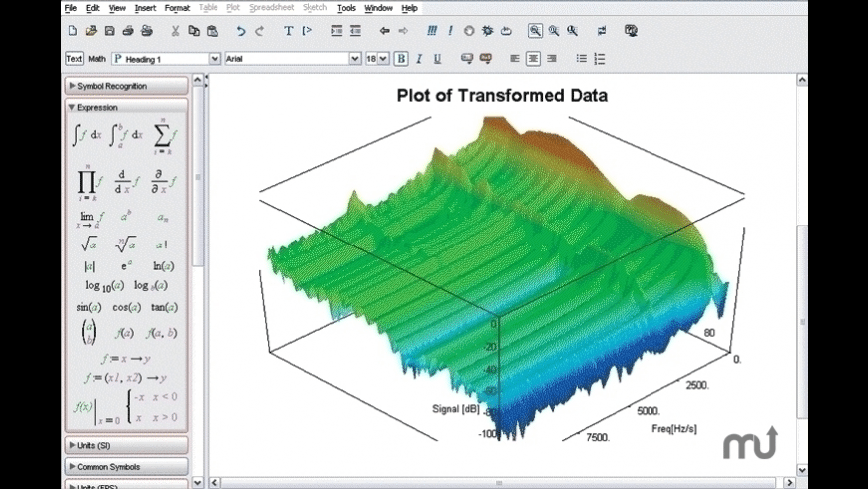Click the Open file folder icon

pos(91,31)
